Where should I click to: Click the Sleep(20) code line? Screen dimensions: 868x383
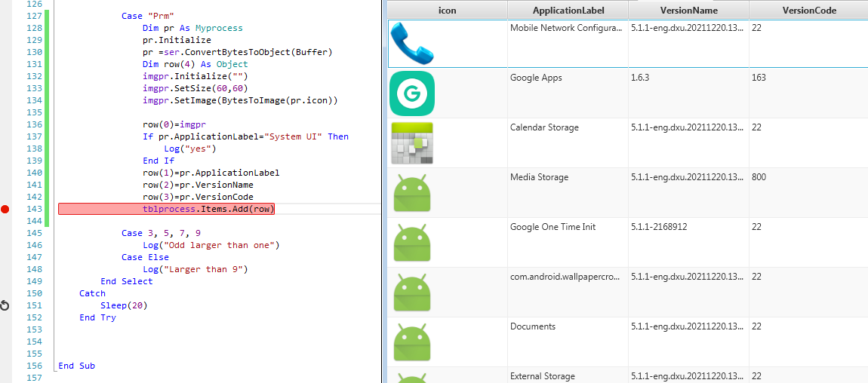click(124, 305)
